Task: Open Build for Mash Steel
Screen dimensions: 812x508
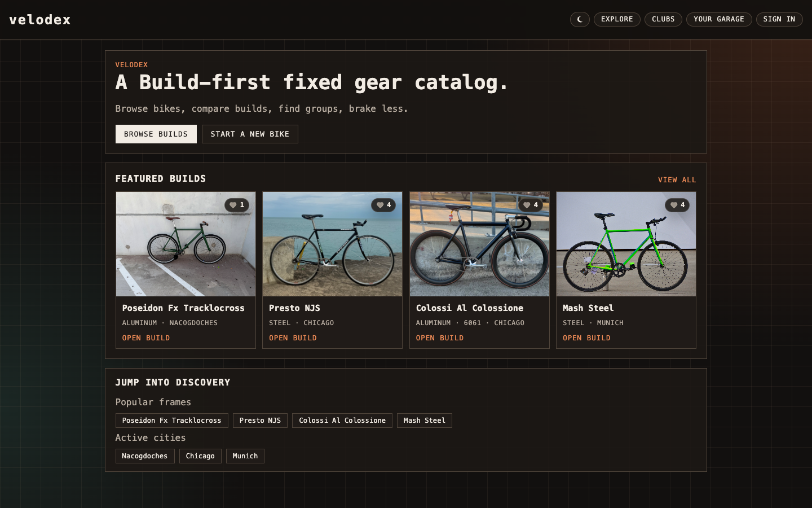Action: [586, 338]
